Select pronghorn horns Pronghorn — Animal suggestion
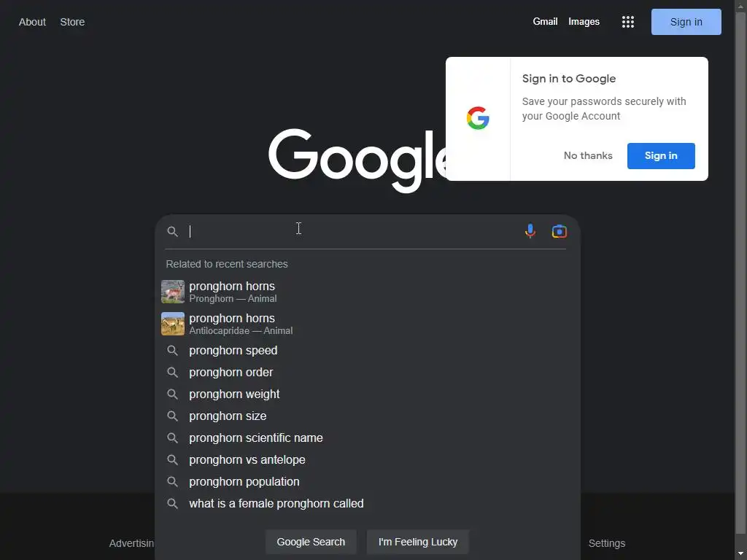747x560 pixels. (368, 292)
